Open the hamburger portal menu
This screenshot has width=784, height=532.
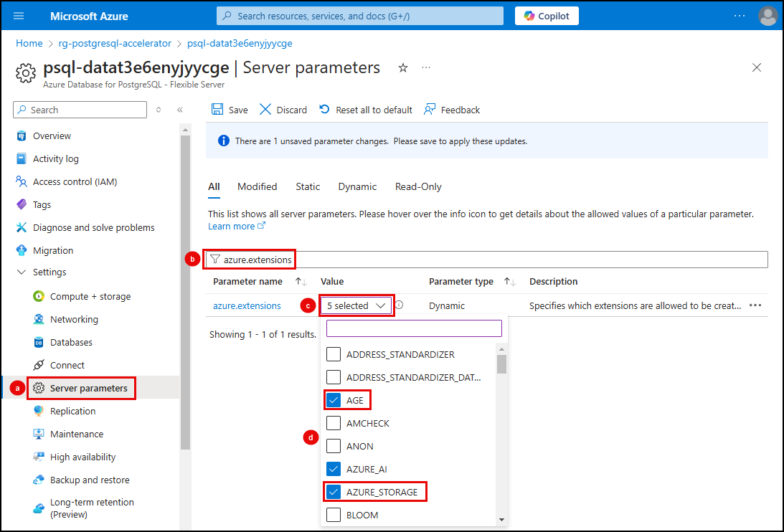click(x=19, y=16)
